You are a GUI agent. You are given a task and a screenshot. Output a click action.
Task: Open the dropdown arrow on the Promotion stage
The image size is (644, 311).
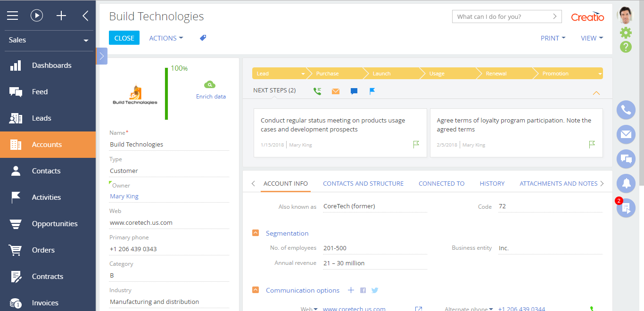pyautogui.click(x=600, y=74)
